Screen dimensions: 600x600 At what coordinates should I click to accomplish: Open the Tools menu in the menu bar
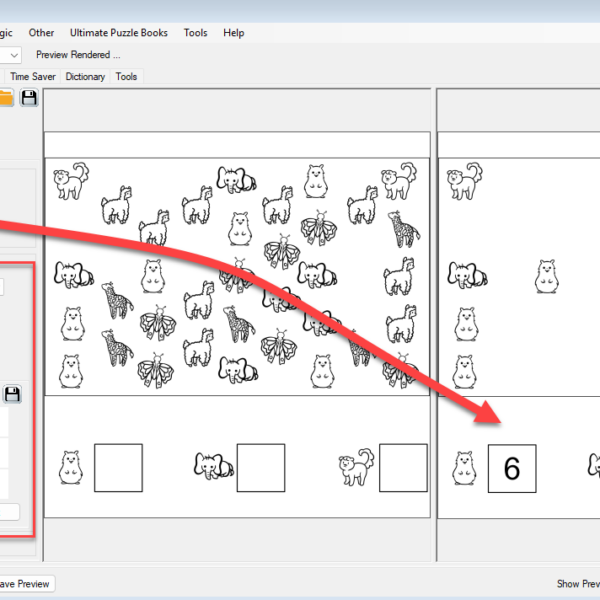point(195,33)
